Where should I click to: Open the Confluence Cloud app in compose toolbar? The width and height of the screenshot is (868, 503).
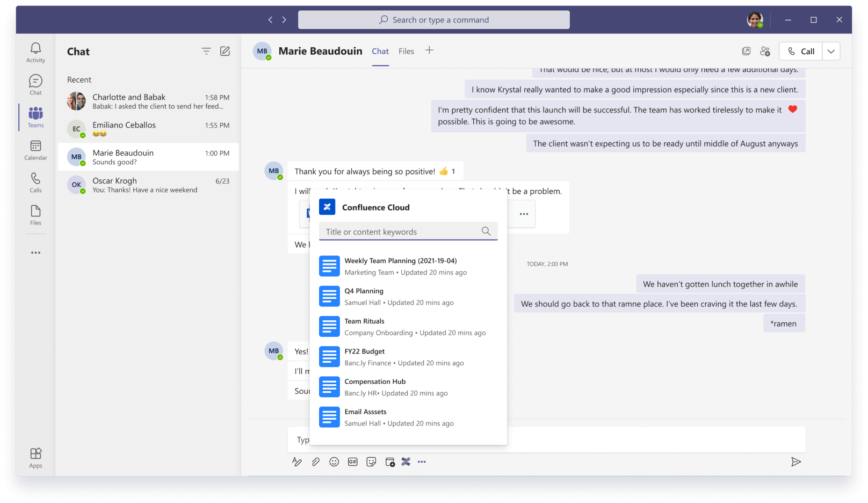[406, 462]
